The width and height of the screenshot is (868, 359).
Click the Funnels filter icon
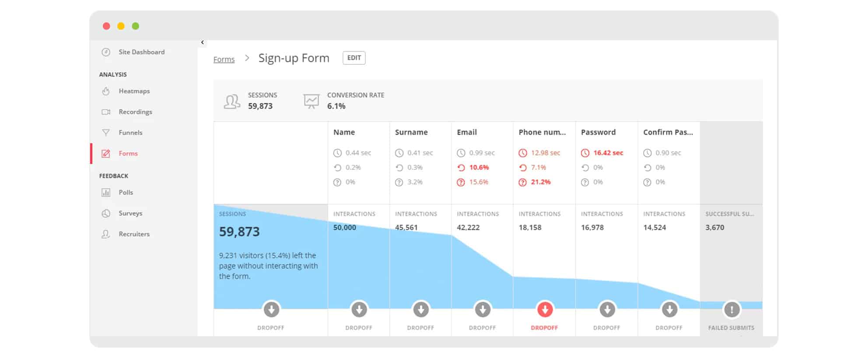tap(106, 133)
